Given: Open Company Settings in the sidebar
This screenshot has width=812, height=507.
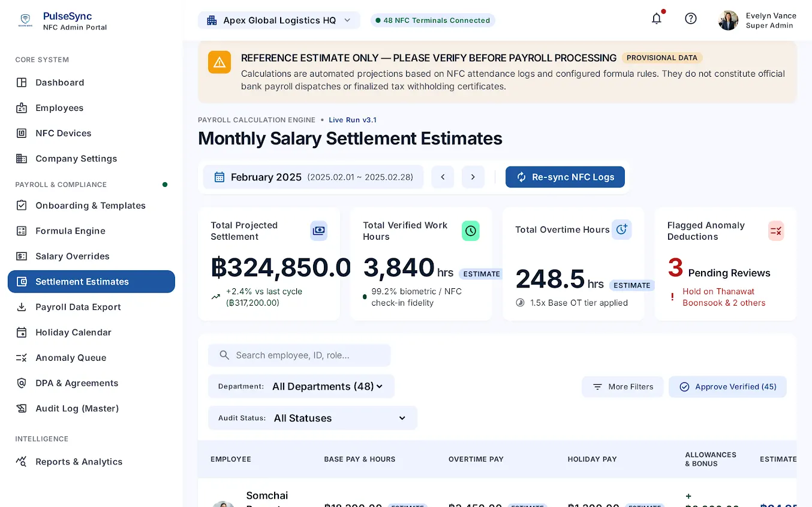Looking at the screenshot, I should (91, 159).
